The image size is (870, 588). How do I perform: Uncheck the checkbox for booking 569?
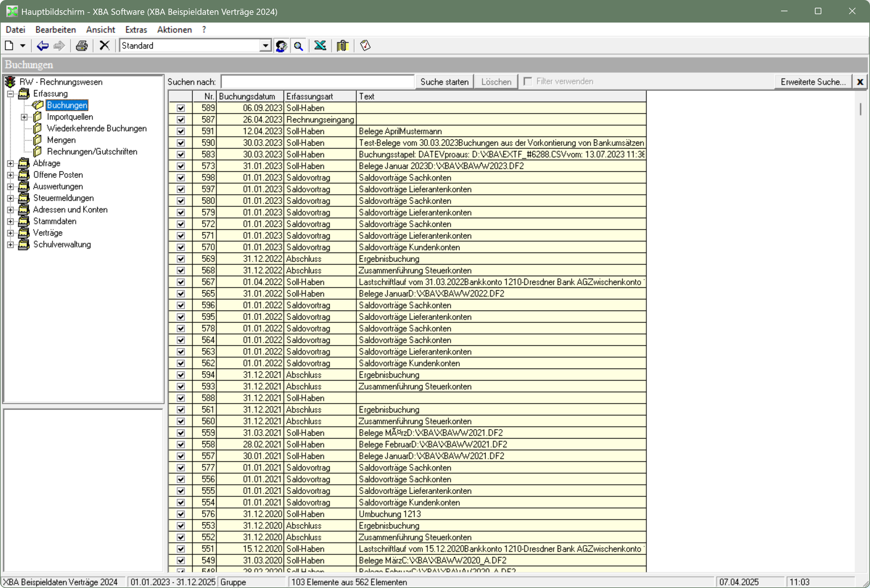click(x=181, y=259)
